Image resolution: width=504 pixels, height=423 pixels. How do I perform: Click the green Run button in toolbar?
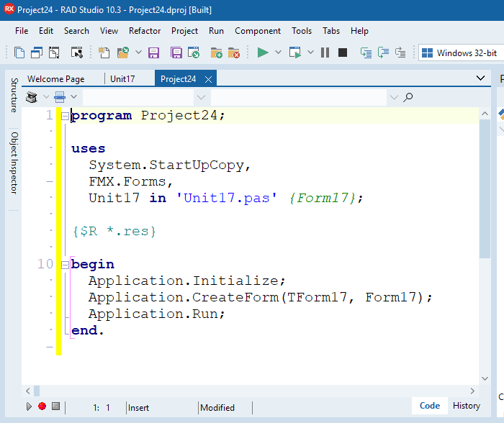pyautogui.click(x=263, y=53)
